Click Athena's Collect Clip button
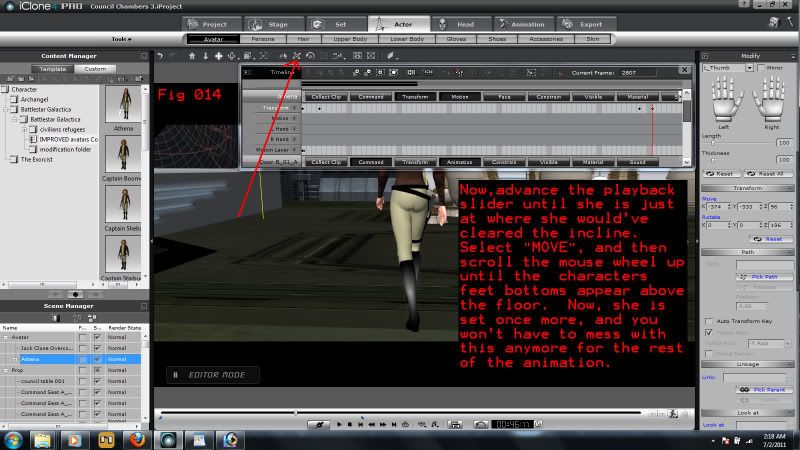800x450 pixels. coord(326,97)
